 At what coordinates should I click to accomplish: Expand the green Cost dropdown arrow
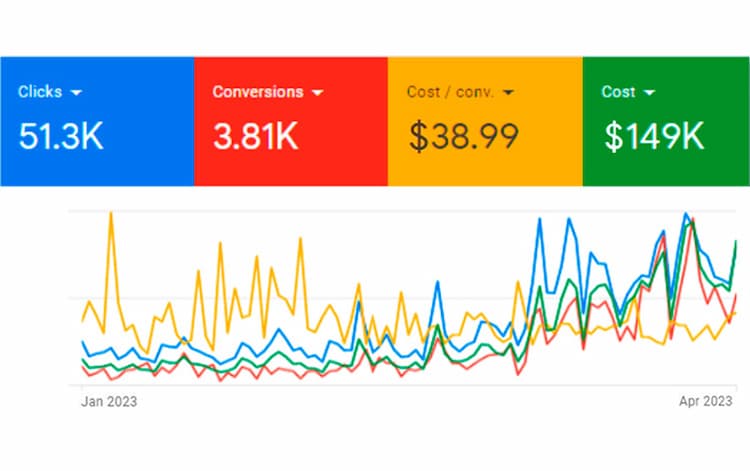coord(650,92)
